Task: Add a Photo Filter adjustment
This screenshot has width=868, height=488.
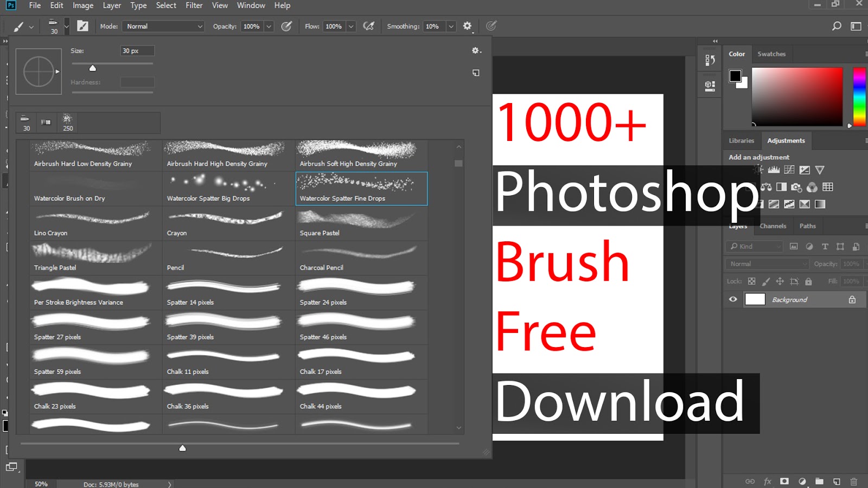Action: [x=796, y=187]
